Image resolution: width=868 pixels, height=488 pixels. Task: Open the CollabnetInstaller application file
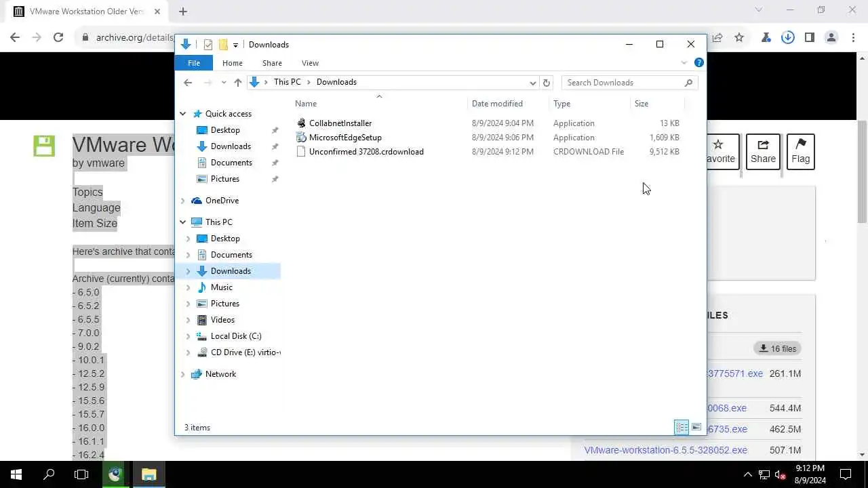(x=340, y=123)
